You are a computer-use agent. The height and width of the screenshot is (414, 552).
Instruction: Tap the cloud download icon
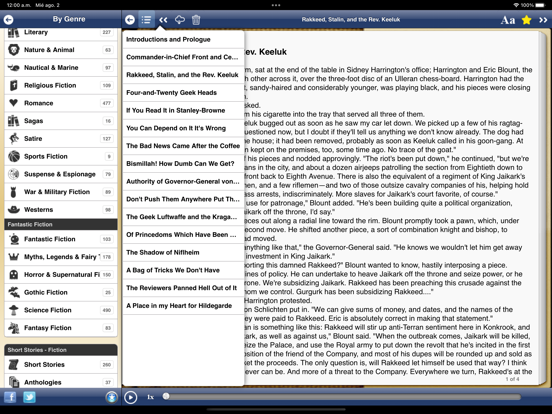click(x=180, y=20)
